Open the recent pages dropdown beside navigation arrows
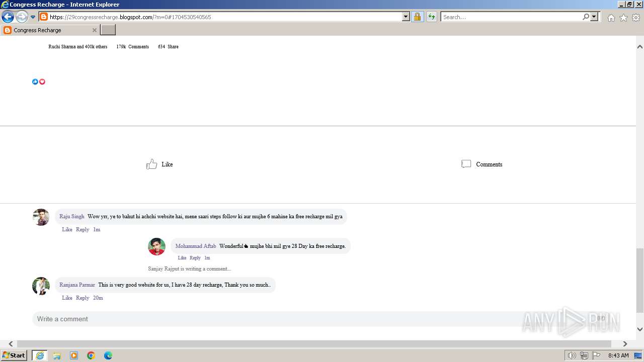The width and height of the screenshot is (644, 362). [x=33, y=17]
